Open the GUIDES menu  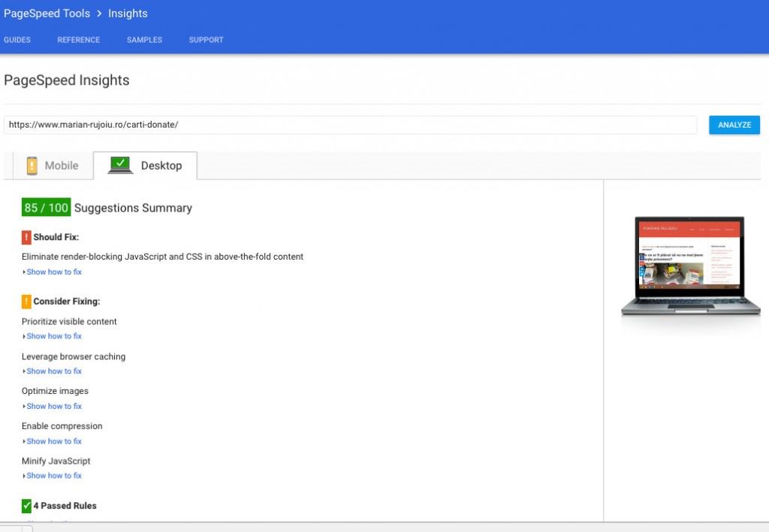[x=17, y=40]
